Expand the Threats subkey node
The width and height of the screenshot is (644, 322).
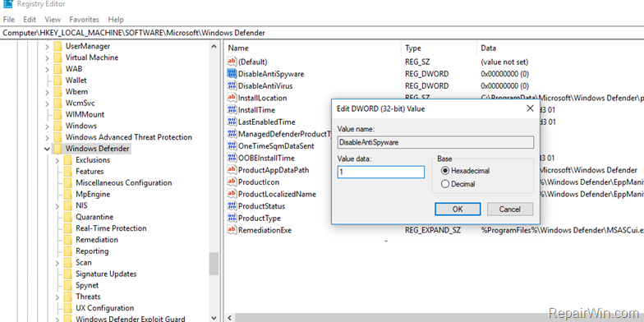(x=57, y=297)
